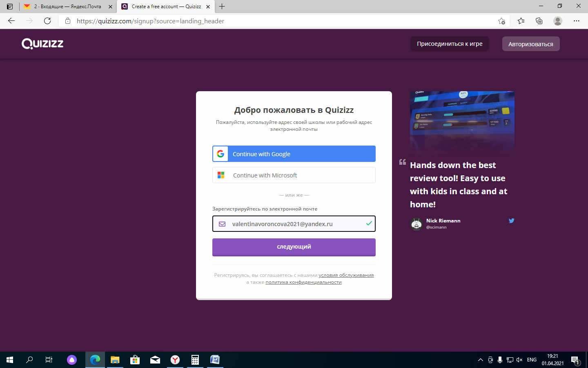This screenshot has height=368, width=588.
Task: Click the email address input field
Action: click(x=294, y=224)
